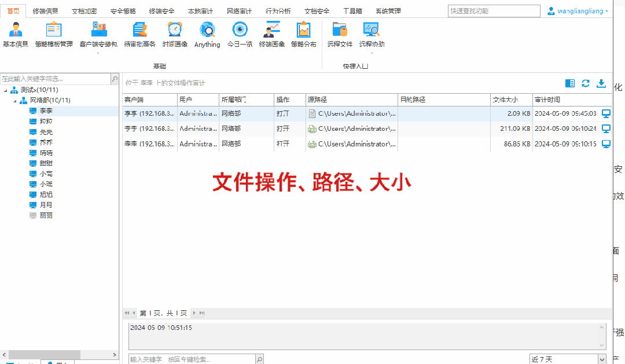Refresh the file operation audit list
The width and height of the screenshot is (625, 364).
point(586,83)
